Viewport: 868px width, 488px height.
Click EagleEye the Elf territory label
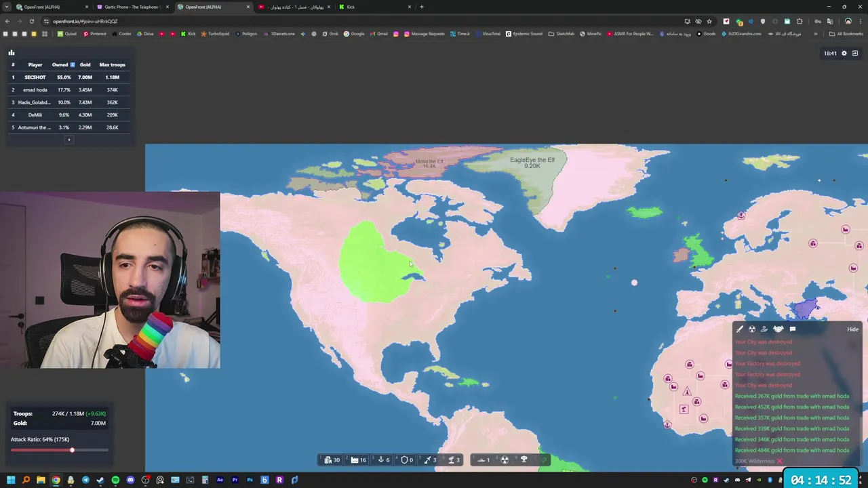click(x=532, y=160)
